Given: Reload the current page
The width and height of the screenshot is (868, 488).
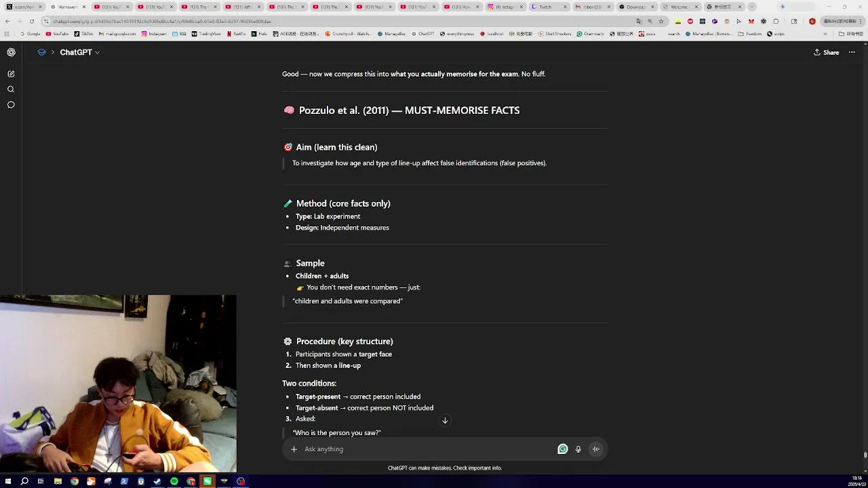Looking at the screenshot, I should (31, 21).
